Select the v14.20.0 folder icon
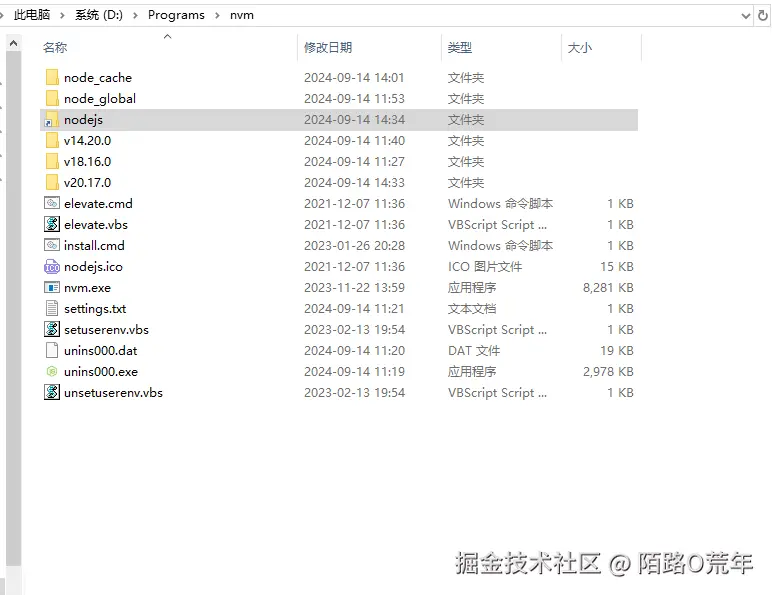This screenshot has height=595, width=772. click(52, 140)
